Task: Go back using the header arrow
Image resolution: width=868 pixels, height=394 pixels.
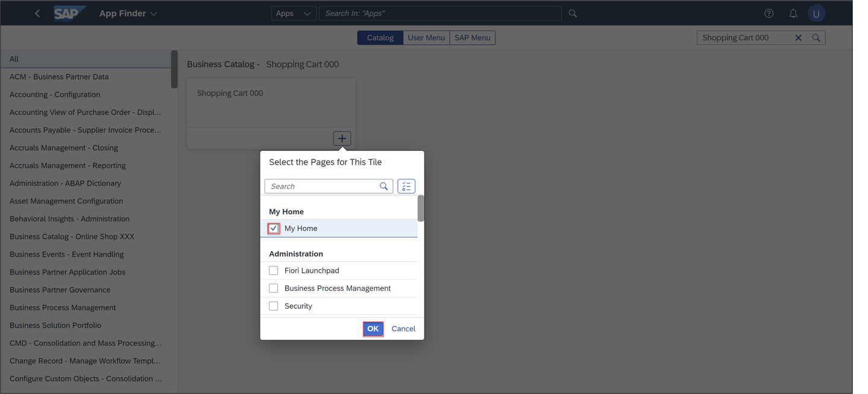Action: [x=37, y=13]
